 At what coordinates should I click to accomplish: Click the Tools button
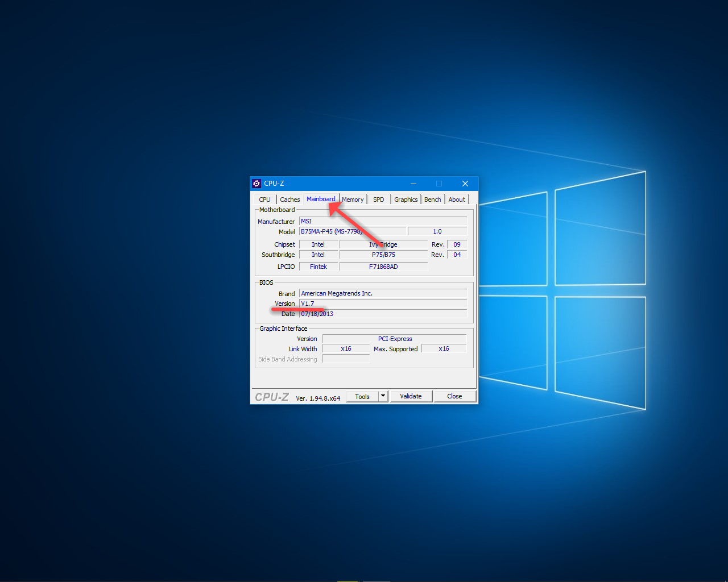pos(362,397)
